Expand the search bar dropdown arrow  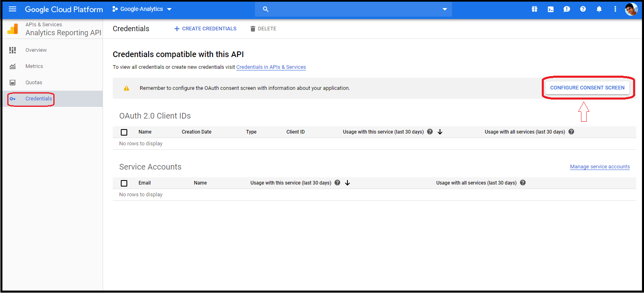(445, 9)
